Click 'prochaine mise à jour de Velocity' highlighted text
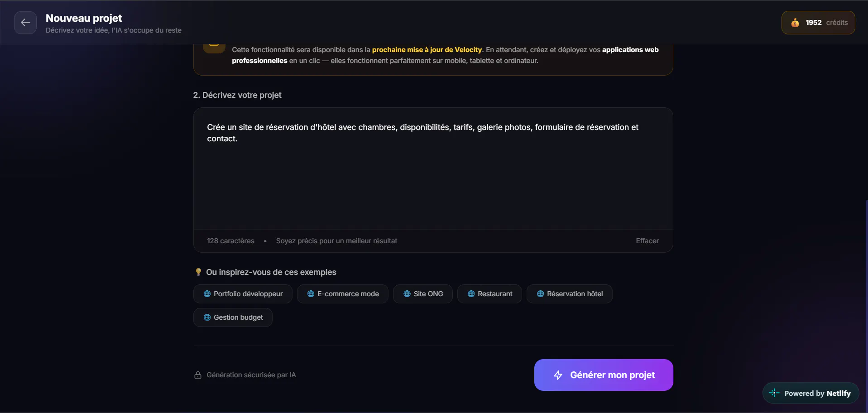The height and width of the screenshot is (413, 868). pos(427,50)
